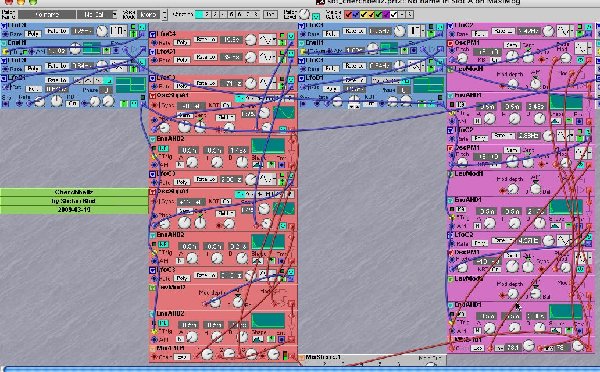This screenshot has height=372, width=600.
Task: Click the 'by Stefan Kind' green label
Action: click(x=74, y=201)
